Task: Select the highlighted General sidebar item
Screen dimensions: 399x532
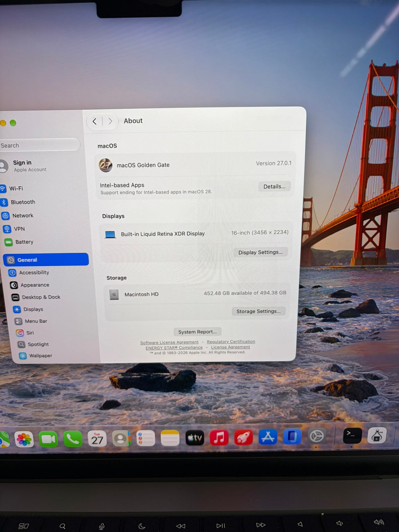Action: 46,260
